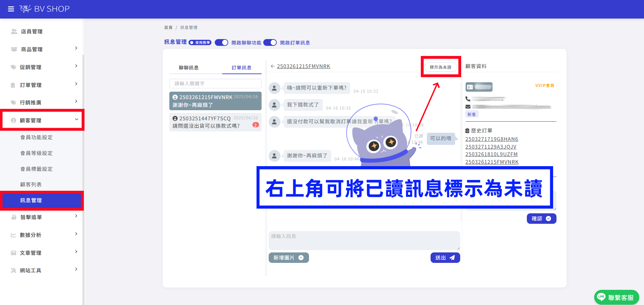Click the customer ID card icon

(x=470, y=87)
